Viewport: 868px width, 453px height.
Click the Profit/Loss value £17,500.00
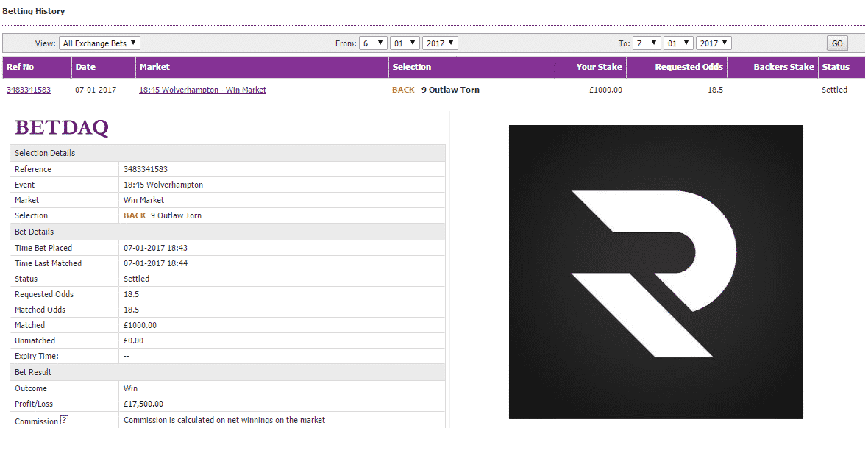143,404
